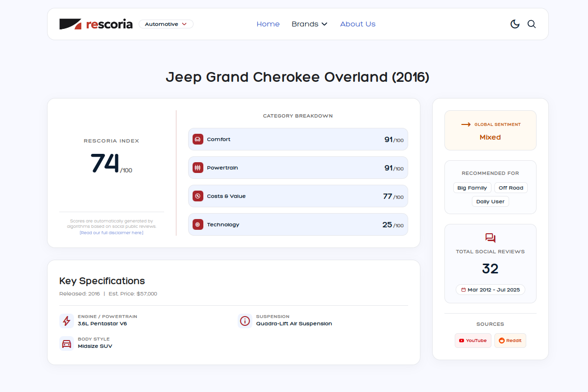Expand the Brands menu
588x392 pixels.
(309, 24)
